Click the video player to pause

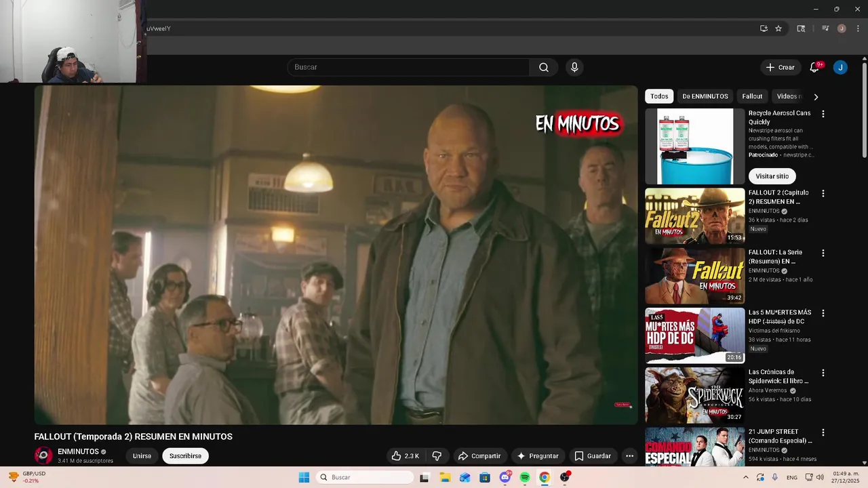click(336, 255)
